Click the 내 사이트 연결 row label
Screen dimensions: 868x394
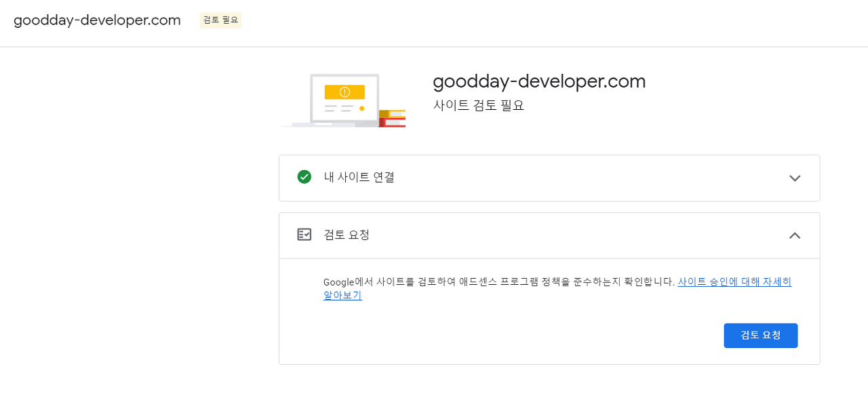pyautogui.click(x=359, y=177)
